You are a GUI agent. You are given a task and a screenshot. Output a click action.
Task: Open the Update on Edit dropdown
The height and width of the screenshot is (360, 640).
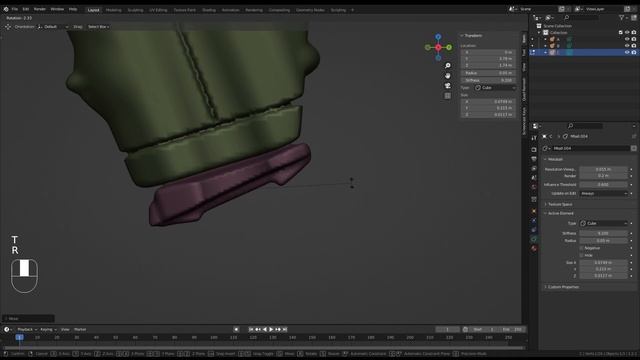point(603,193)
